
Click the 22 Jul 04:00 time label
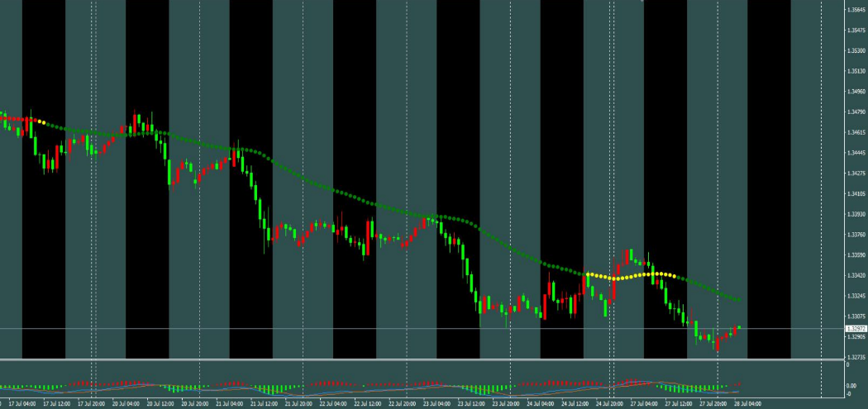(x=333, y=404)
